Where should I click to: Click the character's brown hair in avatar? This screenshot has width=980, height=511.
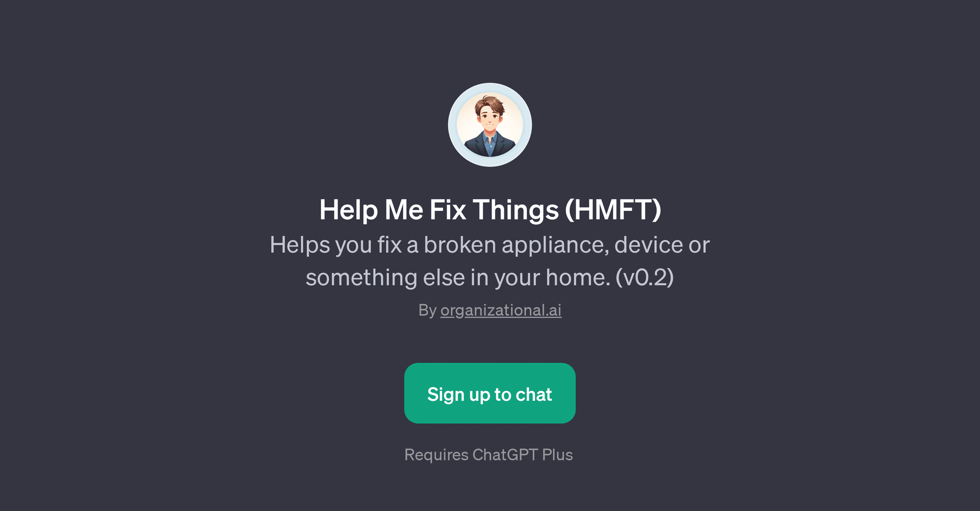489,103
